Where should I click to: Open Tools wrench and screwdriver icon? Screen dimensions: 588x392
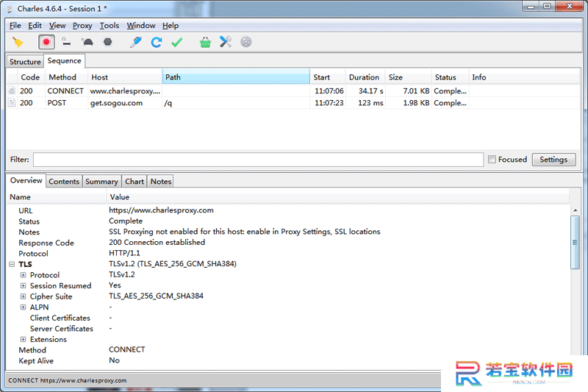(x=226, y=42)
